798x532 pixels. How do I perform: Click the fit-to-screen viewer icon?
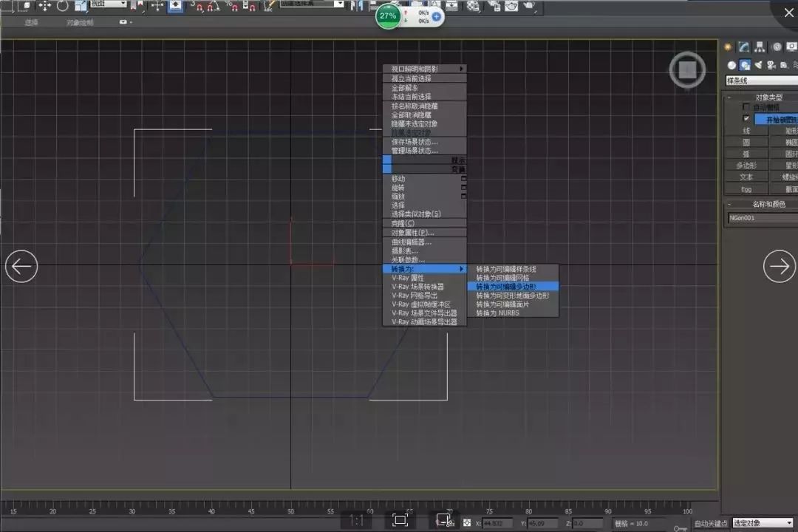click(400, 519)
